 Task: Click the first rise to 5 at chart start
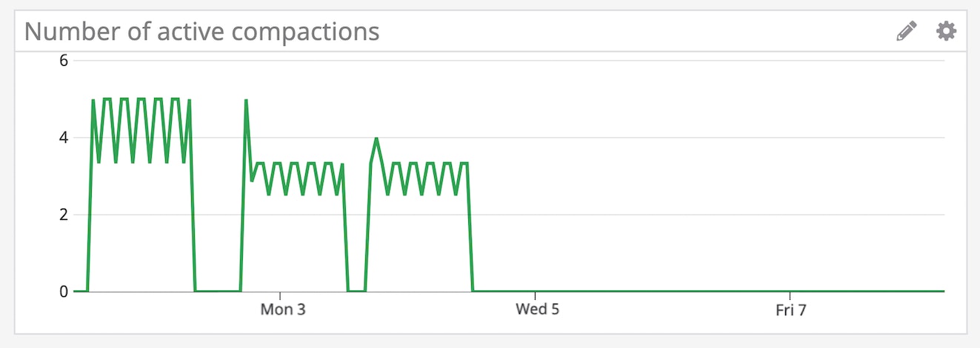coord(93,101)
